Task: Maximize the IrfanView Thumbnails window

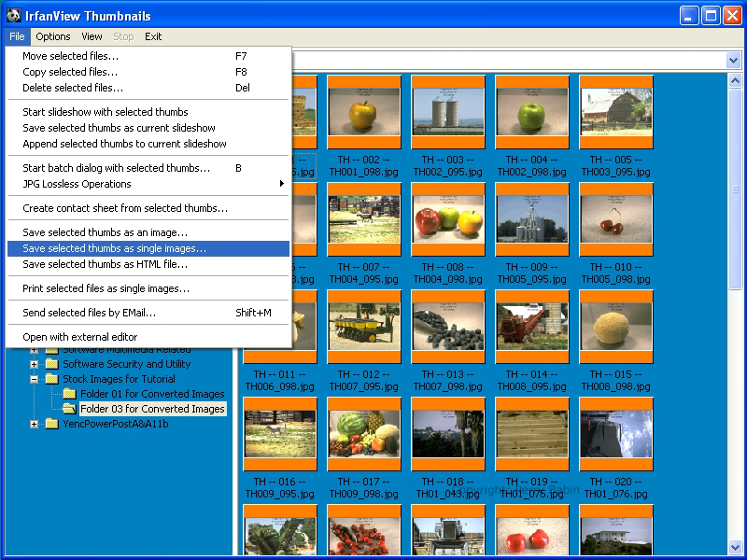Action: pos(711,16)
